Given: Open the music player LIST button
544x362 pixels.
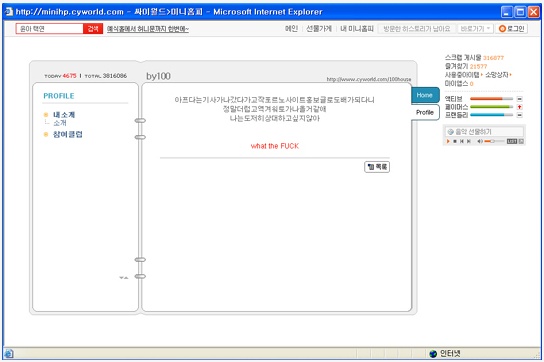Looking at the screenshot, I should 512,141.
